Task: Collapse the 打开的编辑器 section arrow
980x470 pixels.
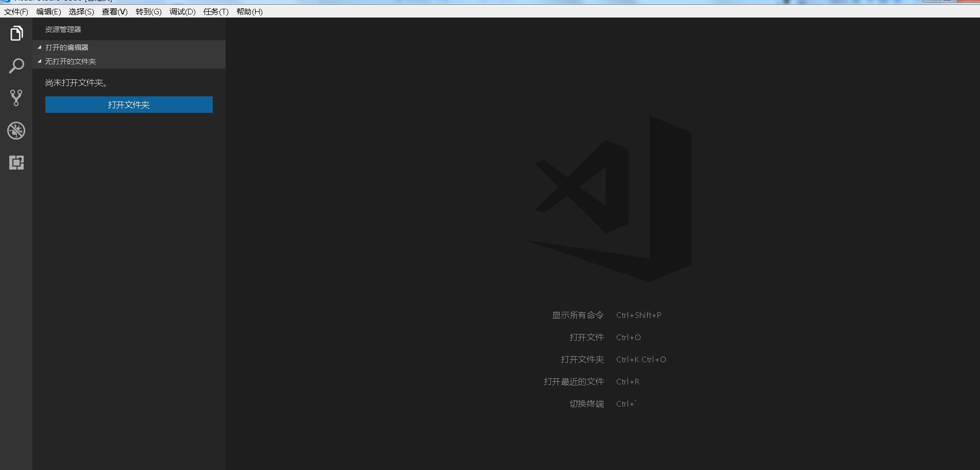Action: pos(40,47)
